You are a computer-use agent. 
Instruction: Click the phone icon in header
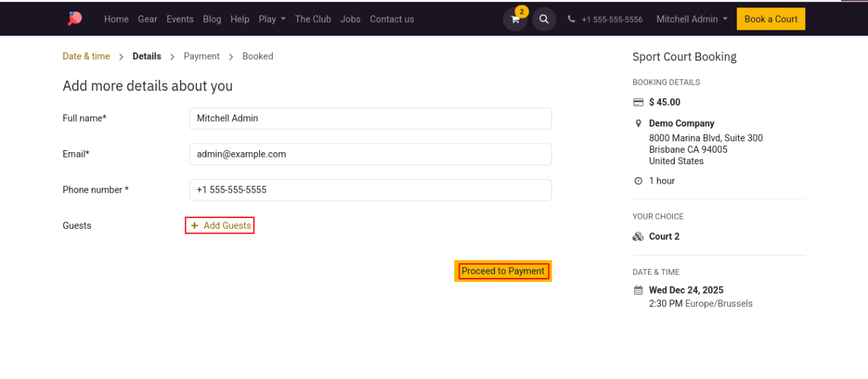click(571, 20)
